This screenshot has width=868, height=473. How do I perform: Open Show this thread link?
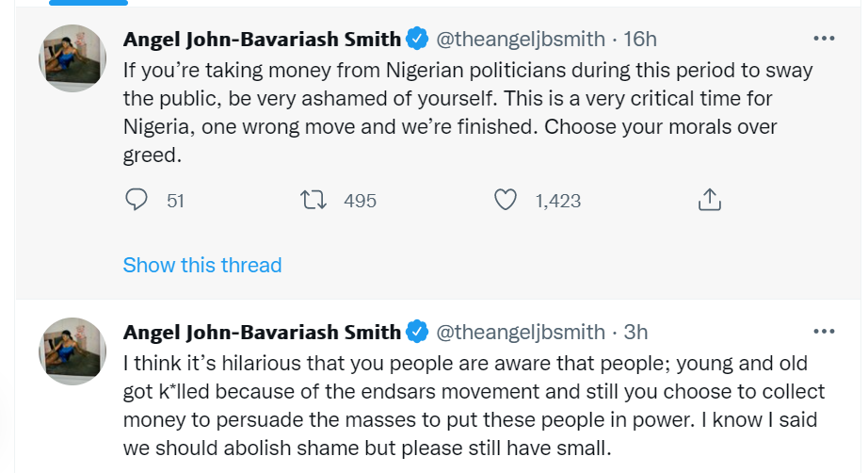click(202, 266)
